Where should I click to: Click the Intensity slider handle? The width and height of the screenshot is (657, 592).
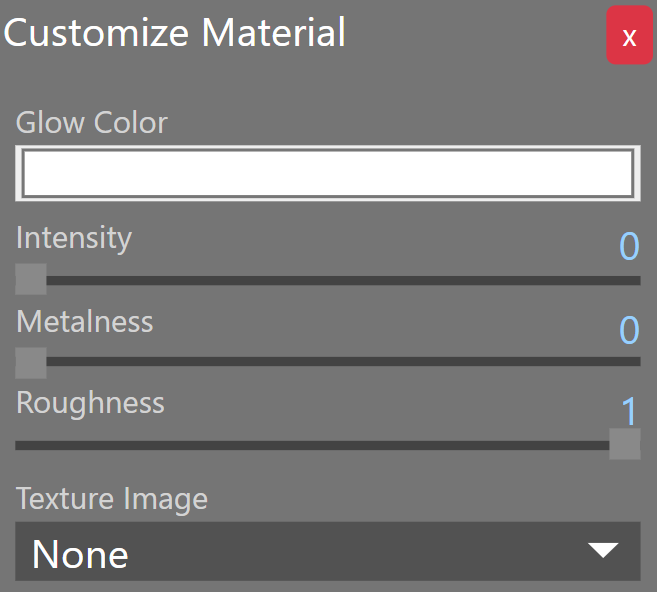pyautogui.click(x=31, y=280)
